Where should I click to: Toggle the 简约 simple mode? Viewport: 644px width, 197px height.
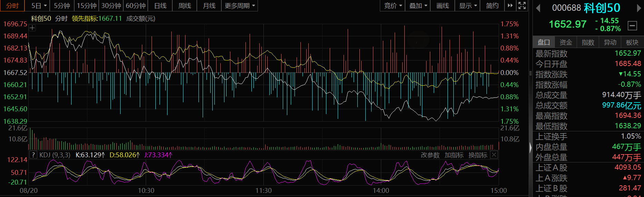[492, 6]
